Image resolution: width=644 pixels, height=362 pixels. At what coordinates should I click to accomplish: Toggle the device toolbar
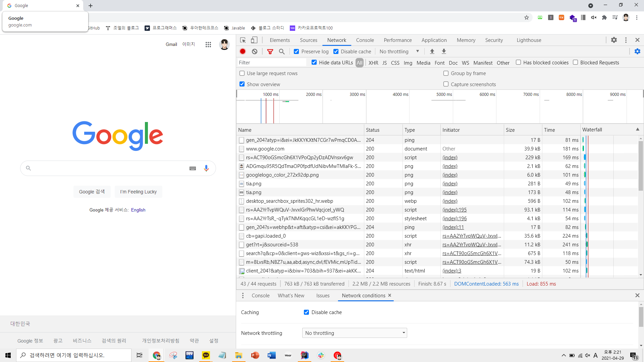pyautogui.click(x=254, y=40)
